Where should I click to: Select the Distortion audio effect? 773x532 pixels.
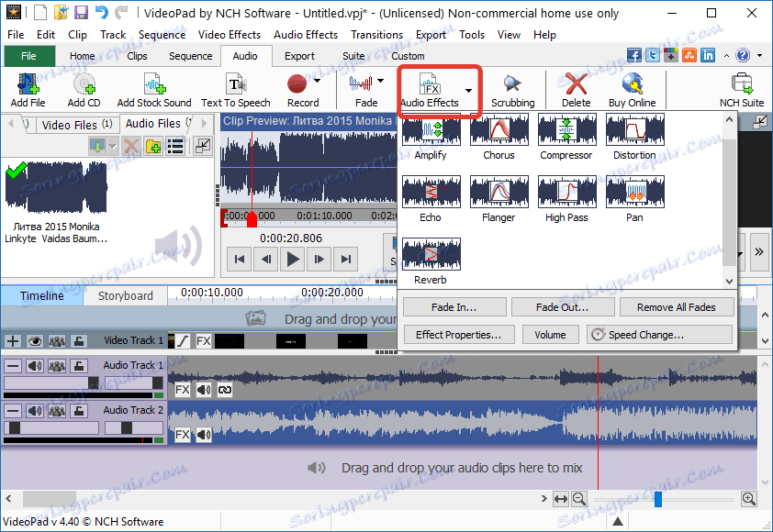pos(634,136)
